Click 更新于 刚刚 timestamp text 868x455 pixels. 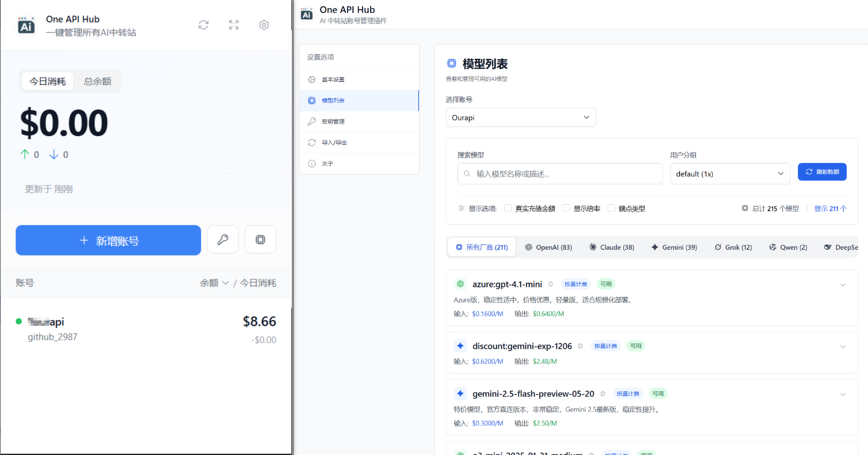[49, 189]
